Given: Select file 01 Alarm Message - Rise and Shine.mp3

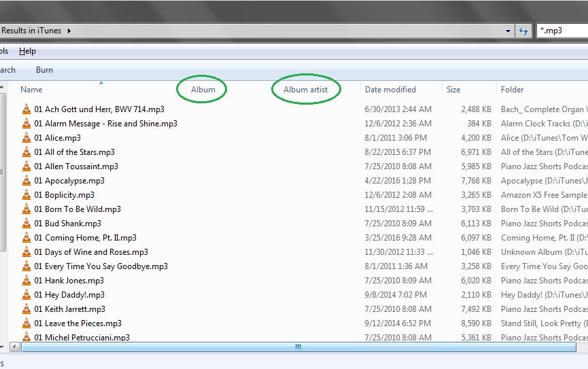Looking at the screenshot, I should point(106,124).
